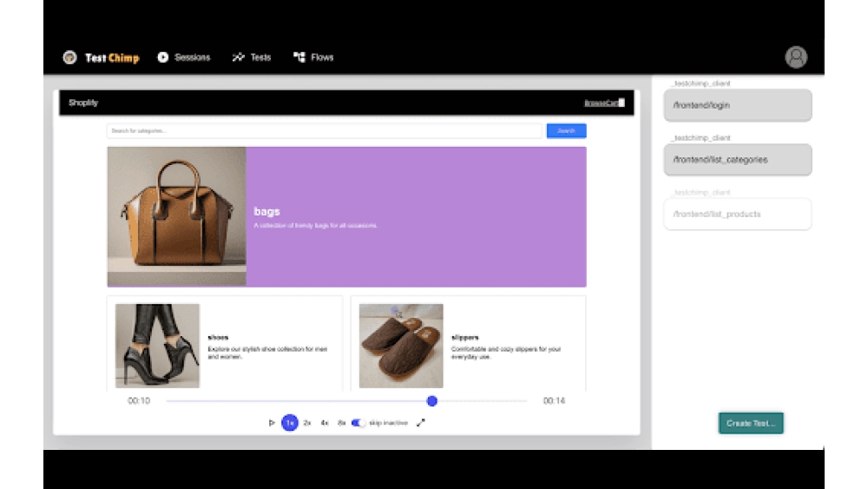Select the bags handbag thumbnail
The height and width of the screenshot is (489, 868).
coord(176,216)
